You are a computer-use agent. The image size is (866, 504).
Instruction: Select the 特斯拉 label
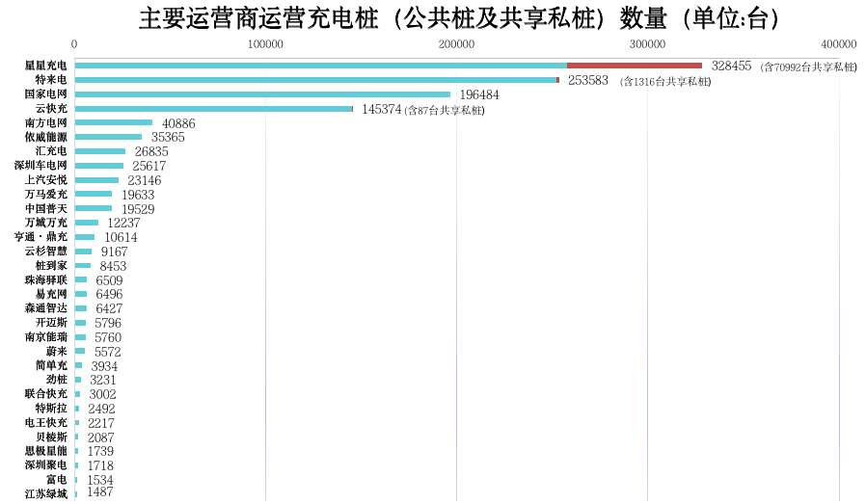pyautogui.click(x=51, y=408)
